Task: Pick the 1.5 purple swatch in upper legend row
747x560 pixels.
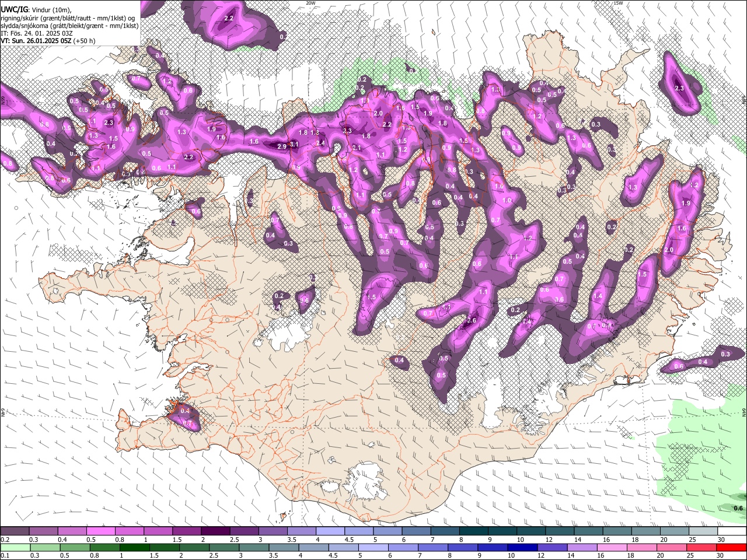Action: 187,531
